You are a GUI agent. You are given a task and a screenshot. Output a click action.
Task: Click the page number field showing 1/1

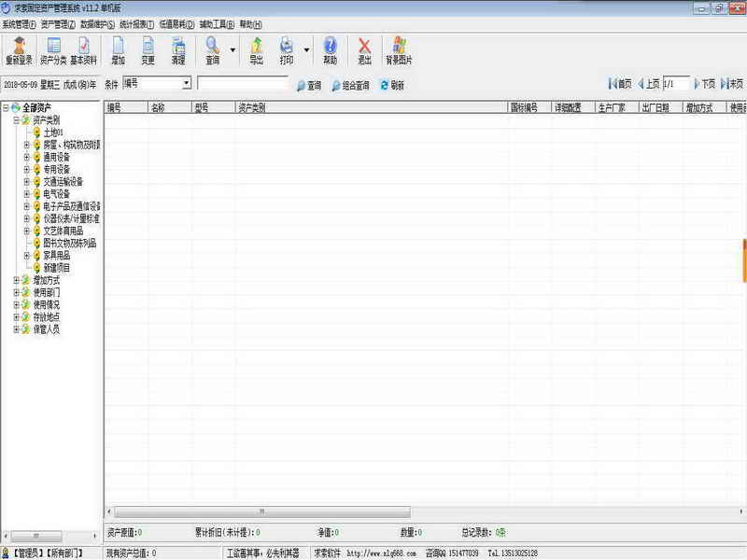pyautogui.click(x=675, y=84)
